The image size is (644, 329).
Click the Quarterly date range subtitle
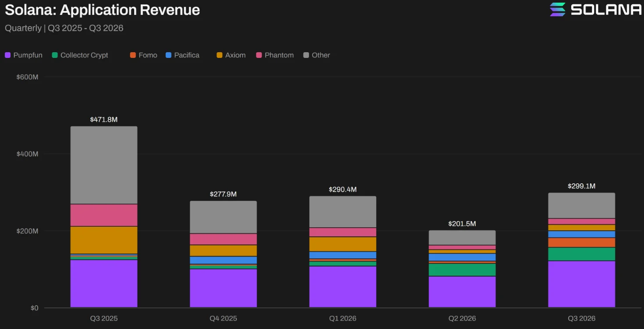[64, 28]
